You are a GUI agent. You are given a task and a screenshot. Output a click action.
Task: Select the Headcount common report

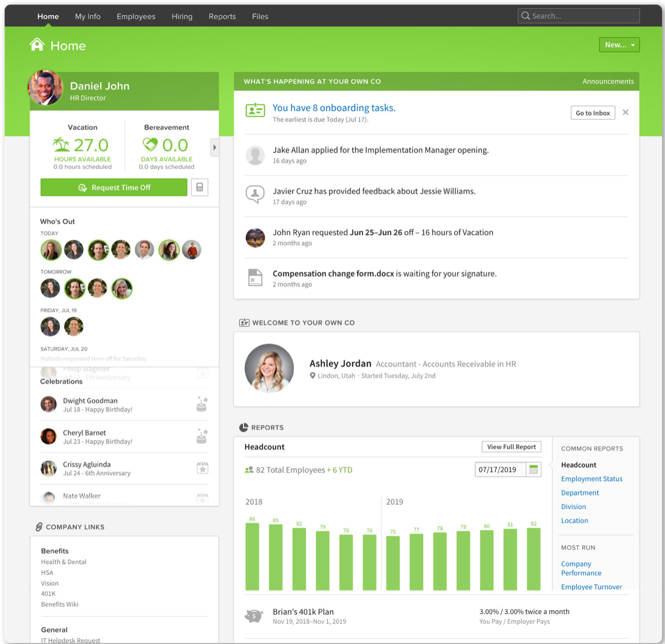tap(579, 465)
